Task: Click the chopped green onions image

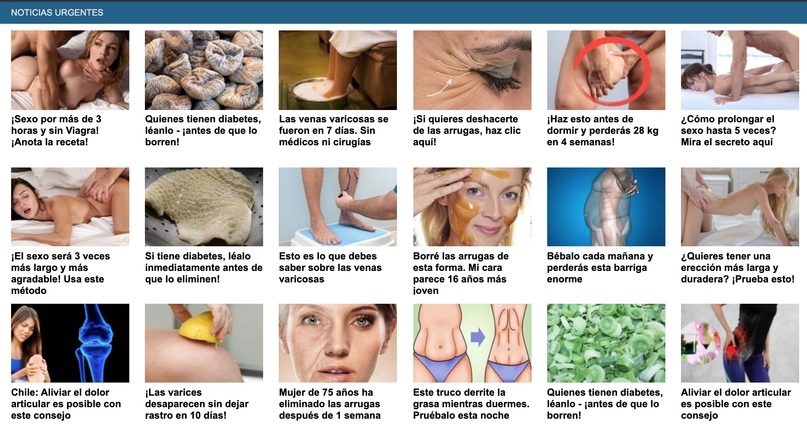Action: pos(606,343)
